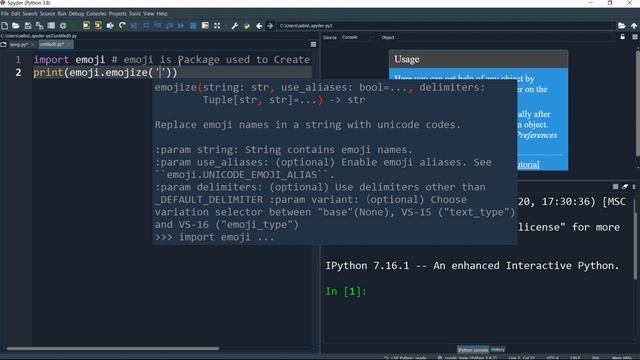Open the Help pane options menu

tap(635, 37)
